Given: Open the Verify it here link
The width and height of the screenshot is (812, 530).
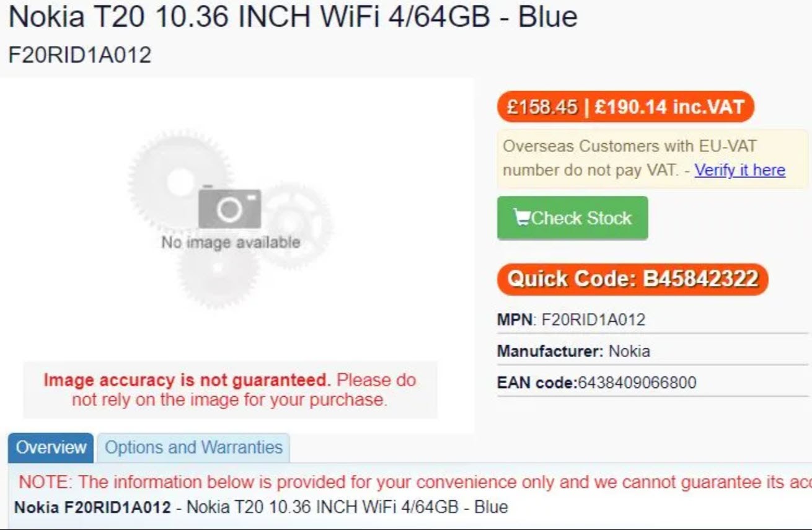Looking at the screenshot, I should pyautogui.click(x=739, y=170).
